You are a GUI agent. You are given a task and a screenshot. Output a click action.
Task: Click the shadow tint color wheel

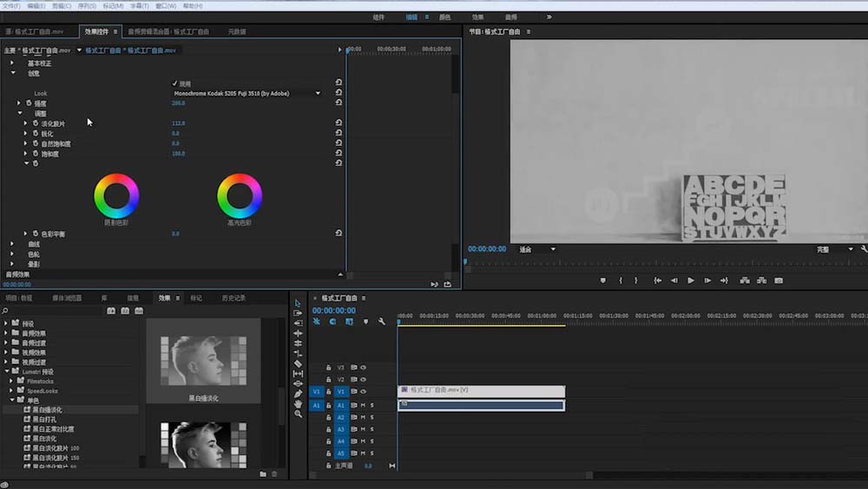115,195
